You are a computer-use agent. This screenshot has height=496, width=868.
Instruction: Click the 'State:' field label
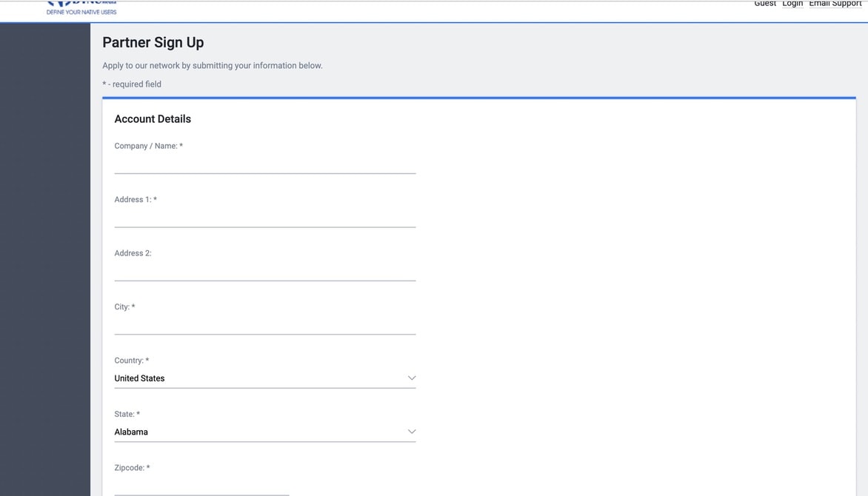coord(127,414)
